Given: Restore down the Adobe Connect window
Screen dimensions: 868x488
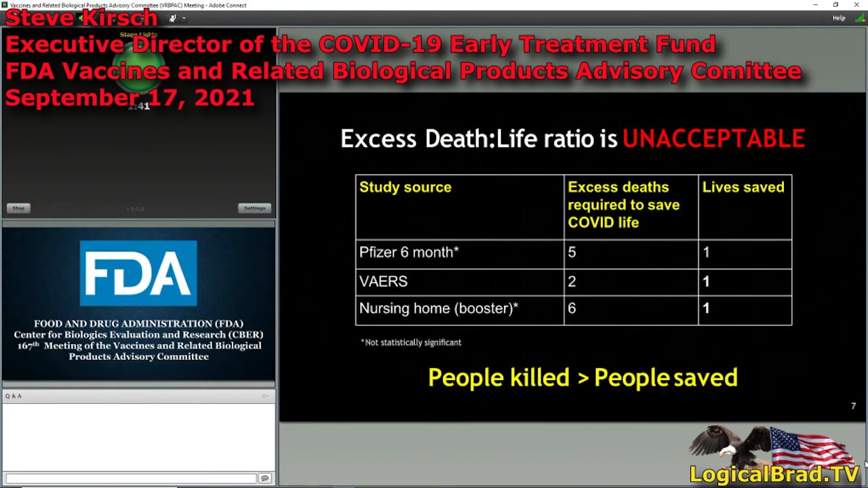Looking at the screenshot, I should coord(836,5).
